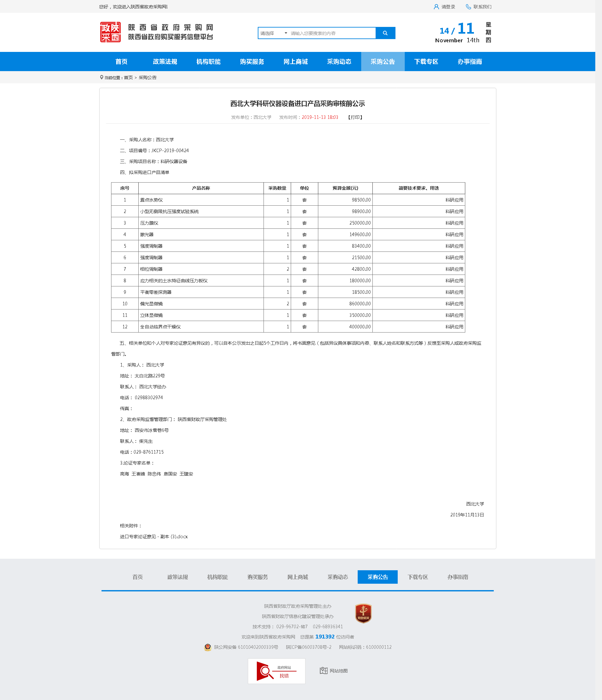The width and height of the screenshot is (602, 700).
Task: Open 机构职能 in the top navigation bar
Action: (209, 62)
